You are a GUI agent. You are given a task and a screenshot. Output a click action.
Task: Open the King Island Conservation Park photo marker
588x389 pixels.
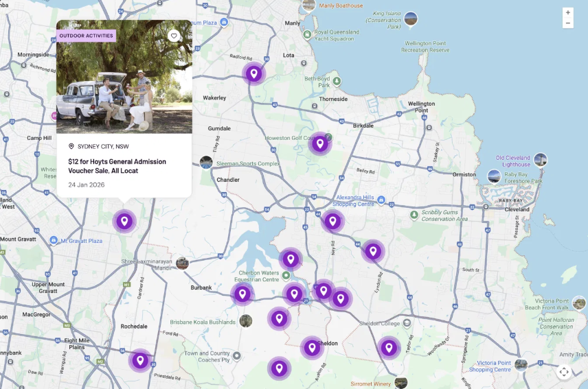pos(411,19)
